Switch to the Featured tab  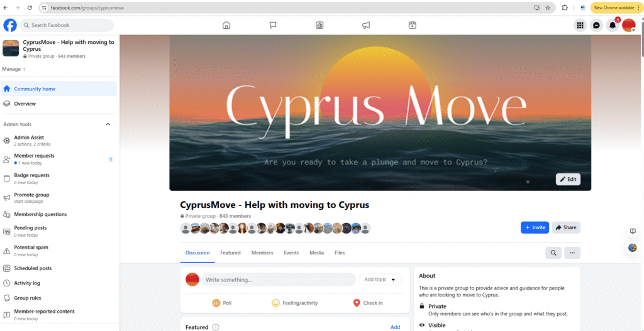230,252
